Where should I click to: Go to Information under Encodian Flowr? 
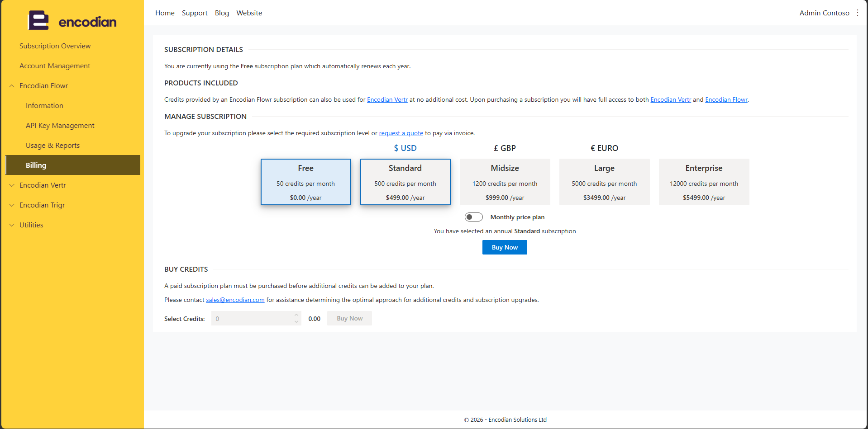tap(44, 106)
